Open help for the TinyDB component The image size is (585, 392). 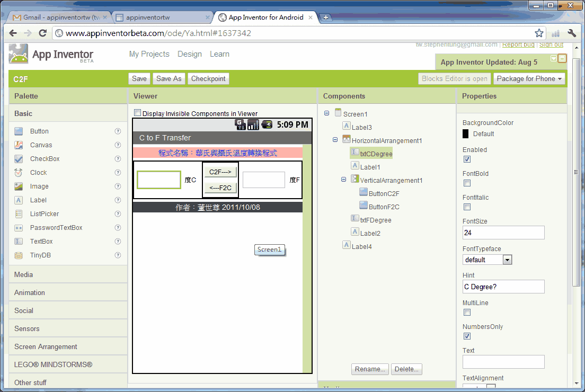[x=118, y=255]
